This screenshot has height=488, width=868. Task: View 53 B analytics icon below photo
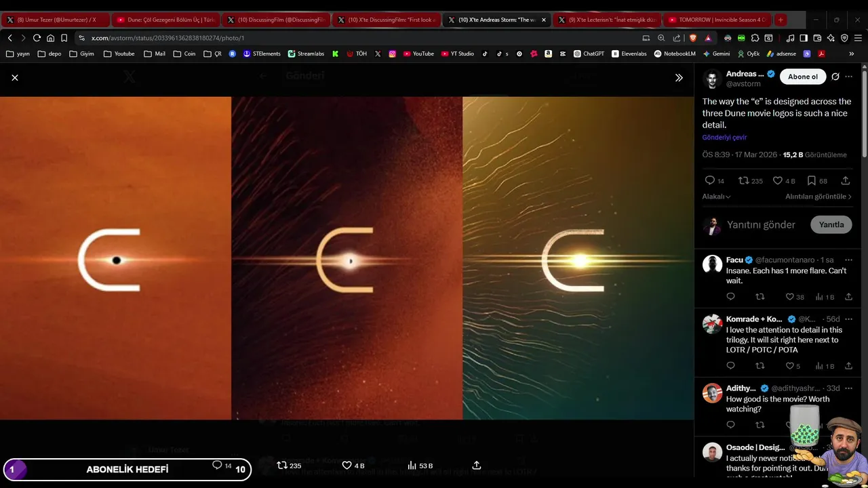[412, 466]
